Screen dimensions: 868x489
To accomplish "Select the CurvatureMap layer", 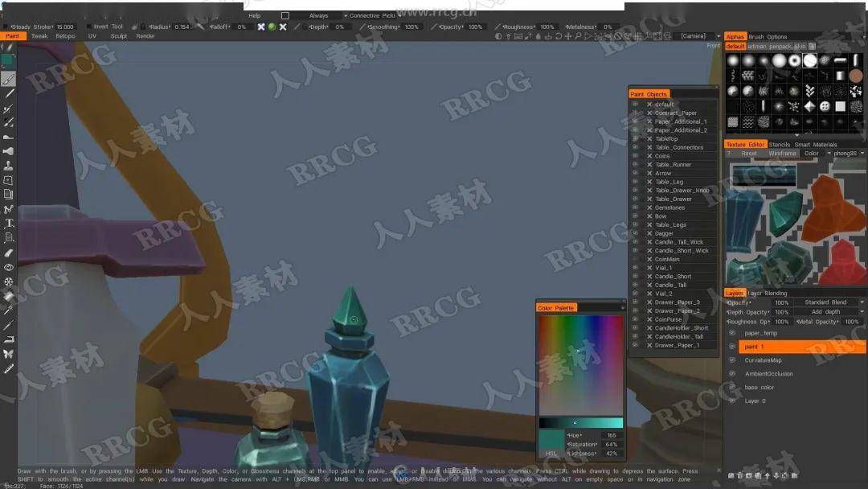I will coord(763,360).
